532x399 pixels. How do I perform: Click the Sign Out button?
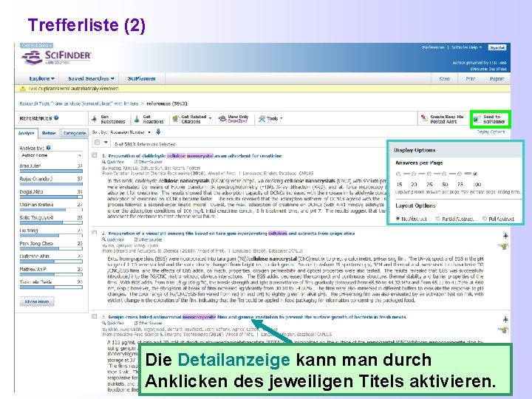497,47
